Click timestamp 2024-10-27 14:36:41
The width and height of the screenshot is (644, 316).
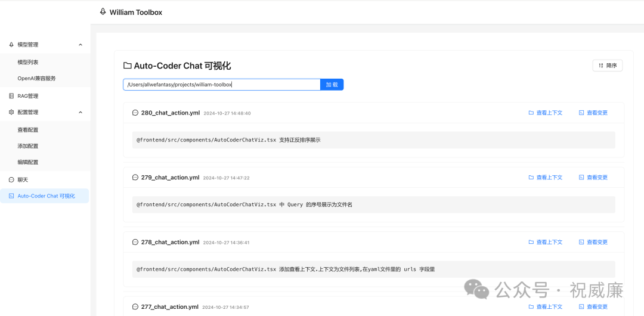click(x=227, y=243)
